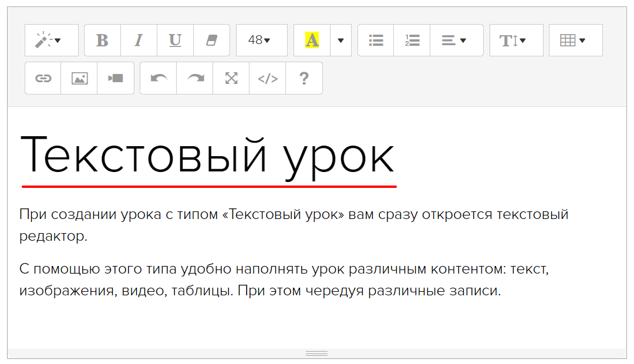Click the eraser clear formatting icon

click(x=211, y=41)
